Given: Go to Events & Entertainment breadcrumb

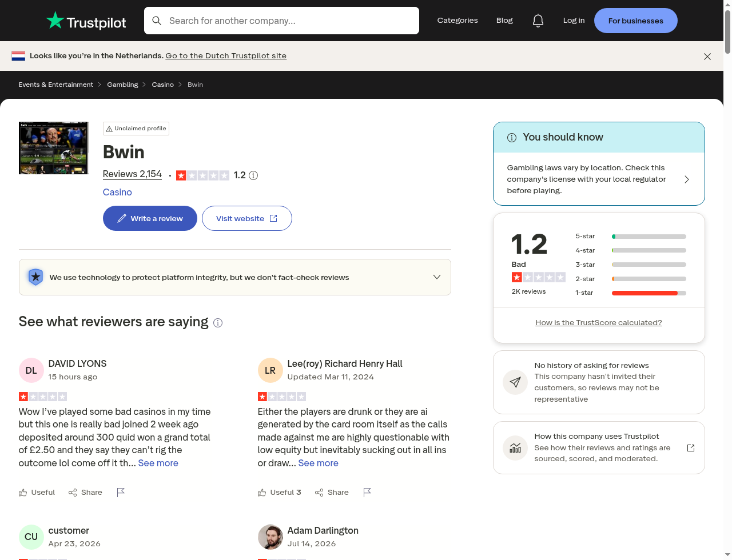Looking at the screenshot, I should [x=56, y=85].
